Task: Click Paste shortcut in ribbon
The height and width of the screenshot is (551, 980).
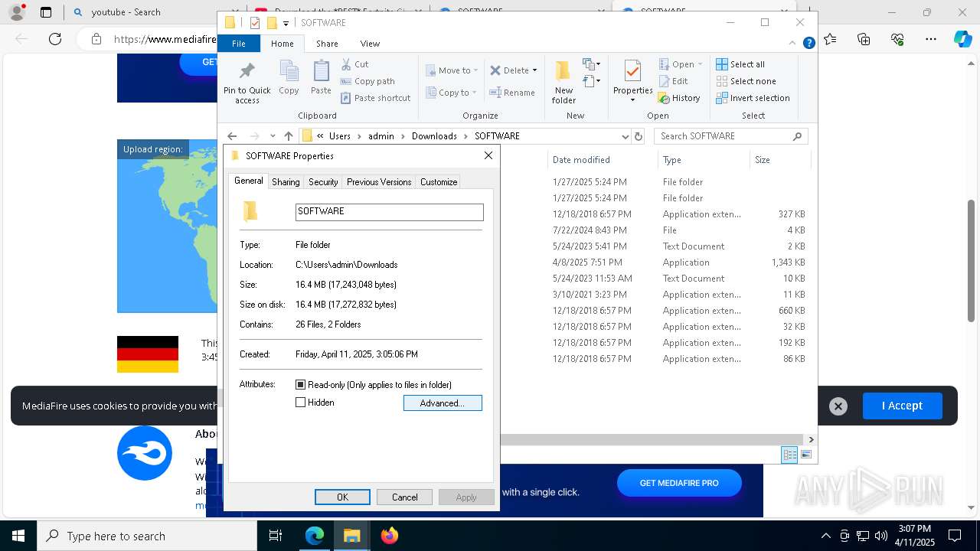Action: 375,98
